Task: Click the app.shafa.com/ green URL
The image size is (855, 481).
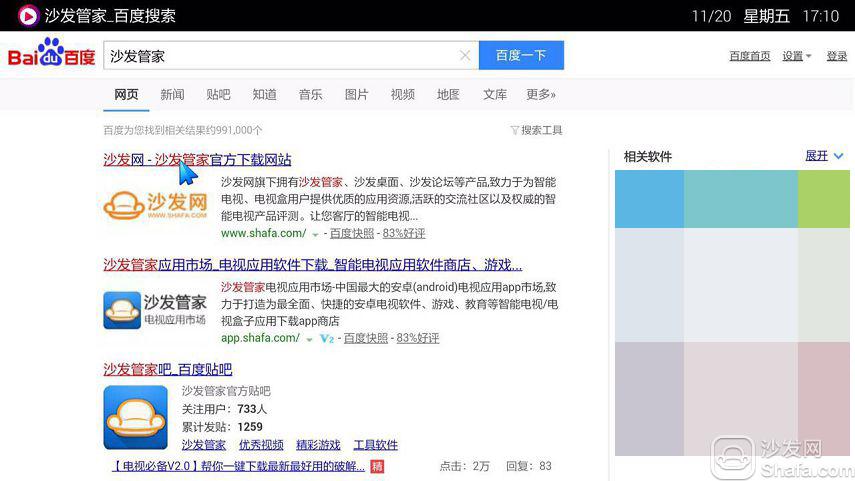Action: (x=260, y=338)
